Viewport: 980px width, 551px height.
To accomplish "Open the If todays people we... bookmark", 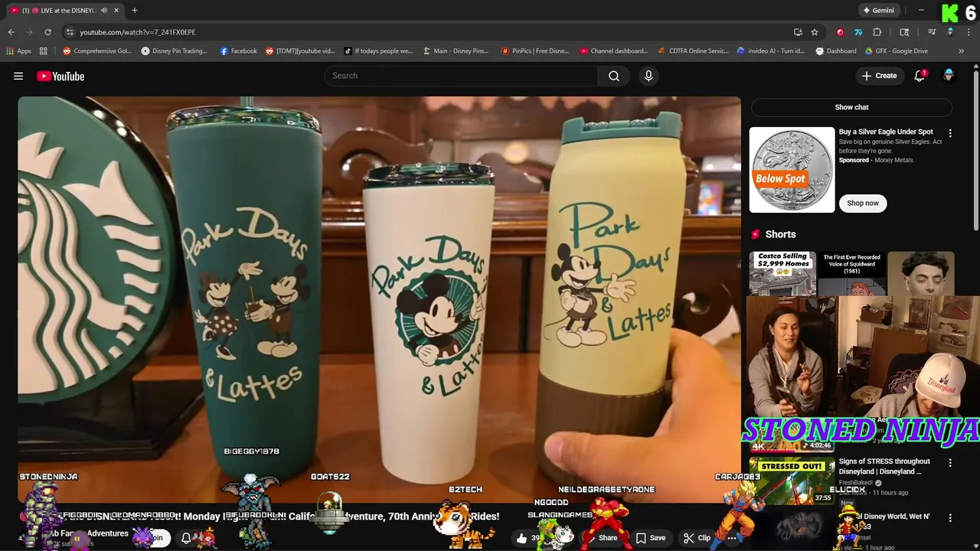I will click(378, 51).
